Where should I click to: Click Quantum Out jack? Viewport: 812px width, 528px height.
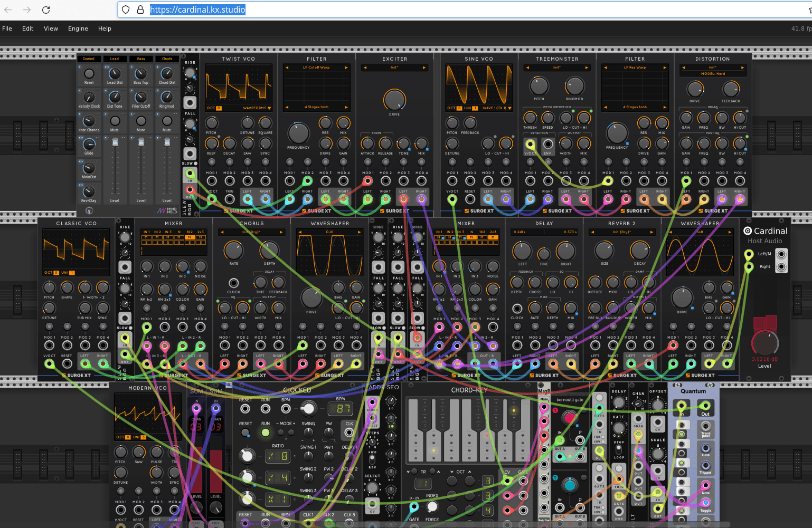705,406
